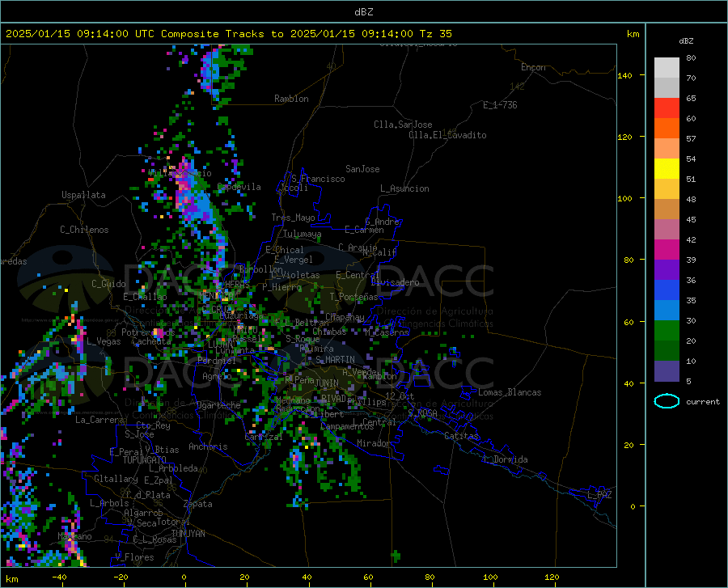This screenshot has width=728, height=588.
Task: Click the 'L_Asuncion' map label
Action: tap(404, 188)
